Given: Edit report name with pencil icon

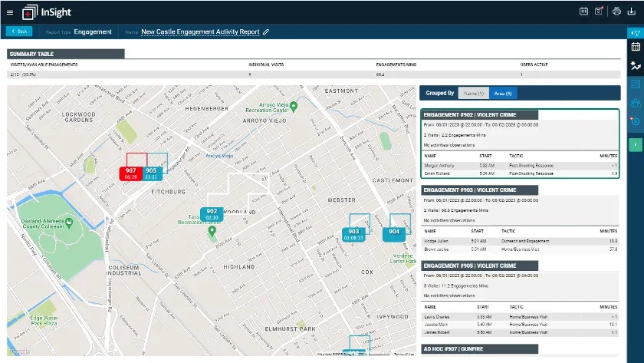Looking at the screenshot, I should tap(266, 31).
